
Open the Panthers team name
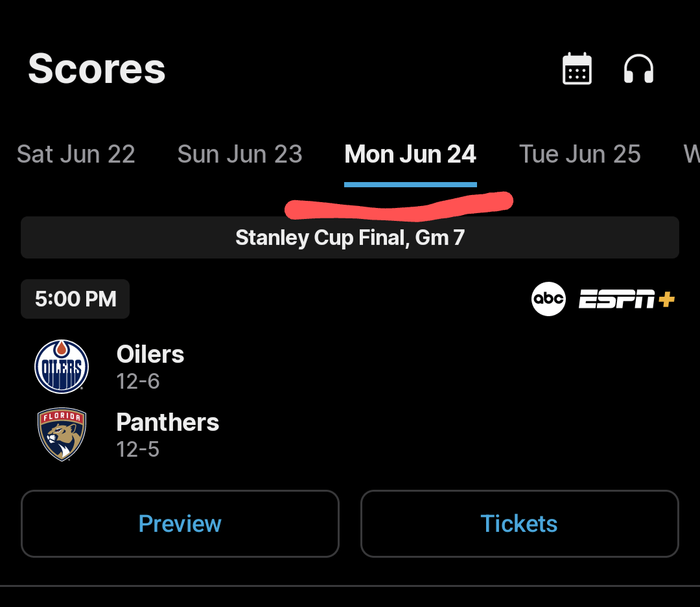pyautogui.click(x=168, y=422)
